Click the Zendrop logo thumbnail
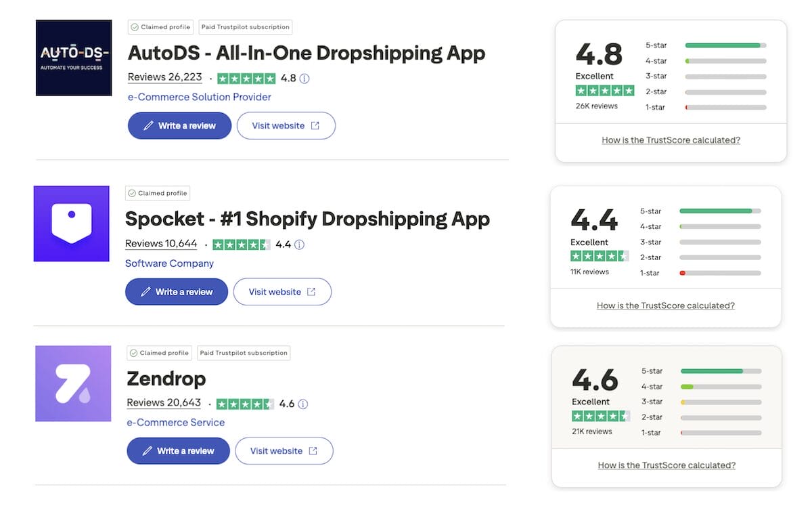 [x=72, y=383]
